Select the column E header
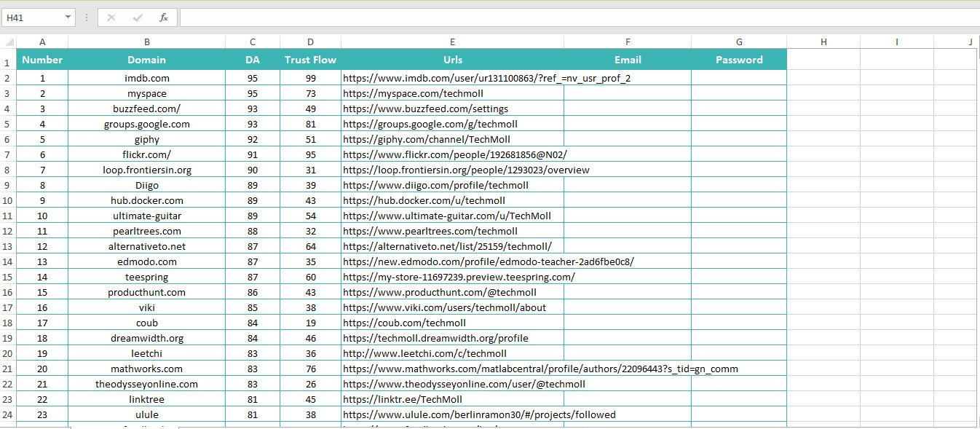This screenshot has height=429, width=980. tap(452, 42)
